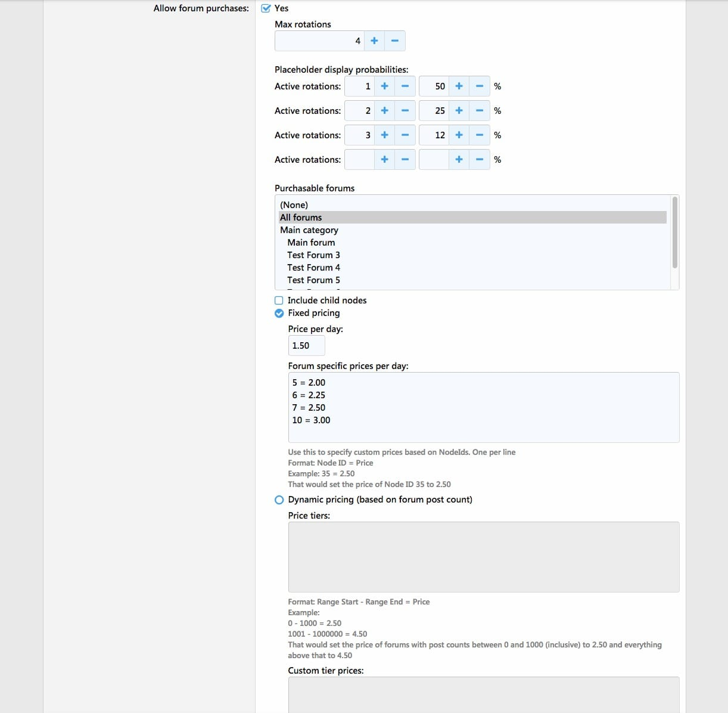The width and height of the screenshot is (728, 713).
Task: Enable Include child nodes checkbox
Action: (x=279, y=300)
